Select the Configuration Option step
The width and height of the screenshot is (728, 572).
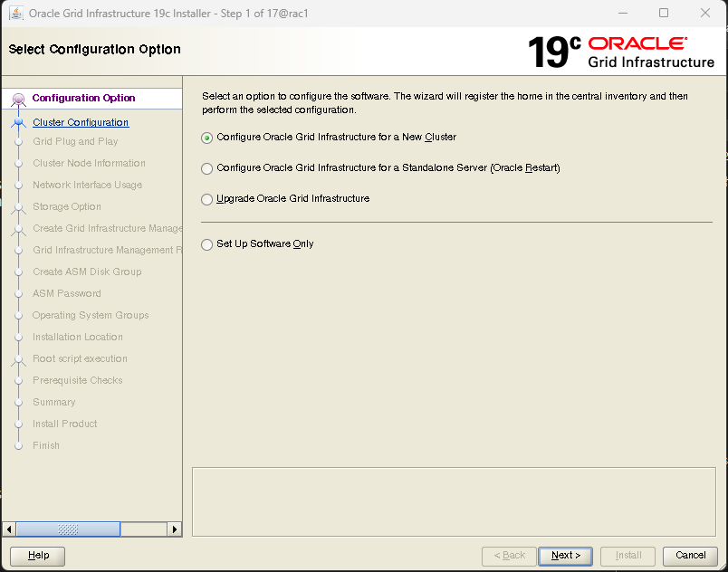[83, 98]
